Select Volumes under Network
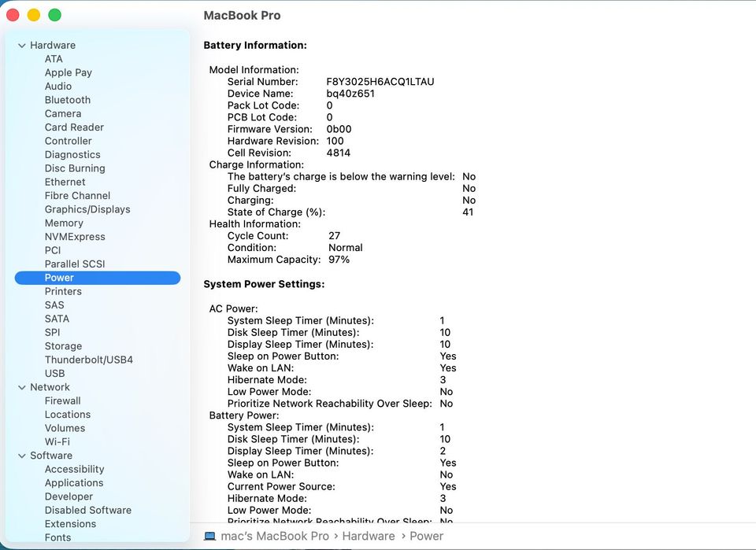 pyautogui.click(x=65, y=428)
